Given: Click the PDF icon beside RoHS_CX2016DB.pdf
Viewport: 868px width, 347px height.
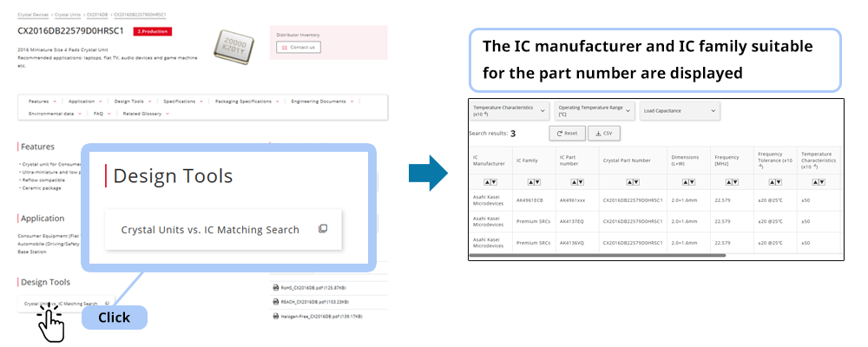Looking at the screenshot, I should tap(275, 288).
